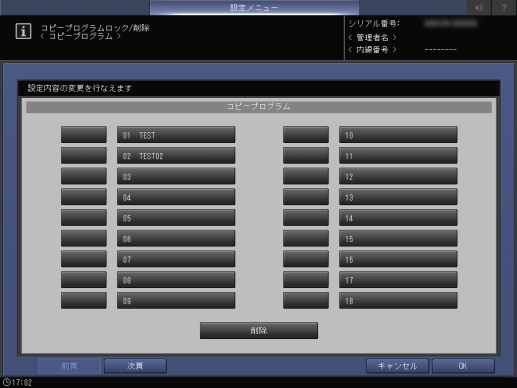Select copy program slot 17
Image resolution: width=517 pixels, height=388 pixels.
point(398,280)
